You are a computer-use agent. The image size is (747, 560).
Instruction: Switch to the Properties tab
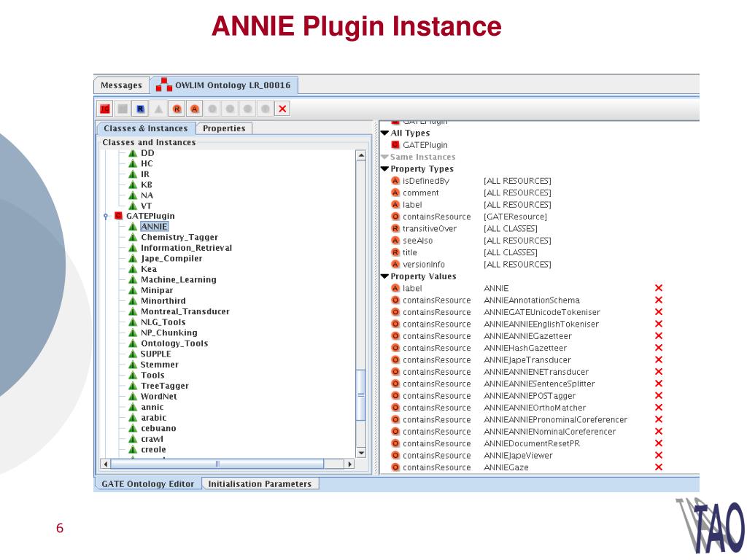(x=224, y=128)
